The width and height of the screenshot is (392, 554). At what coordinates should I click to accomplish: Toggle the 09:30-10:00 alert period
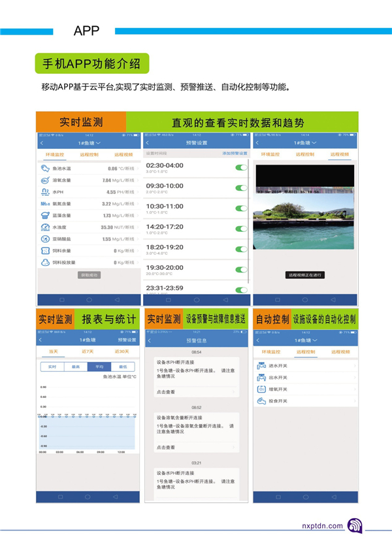(x=242, y=188)
